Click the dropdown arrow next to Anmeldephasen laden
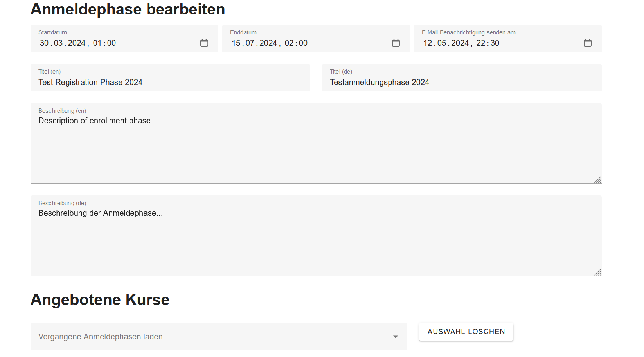The image size is (644, 357). coord(396,336)
